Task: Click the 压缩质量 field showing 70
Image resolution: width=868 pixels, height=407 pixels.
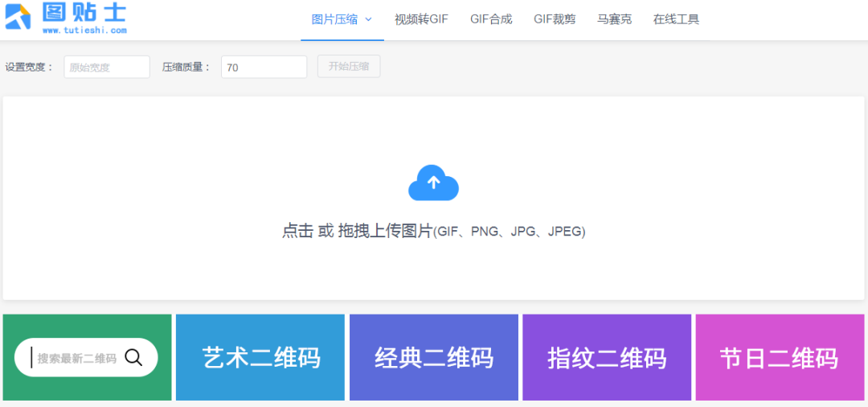Action: click(264, 68)
